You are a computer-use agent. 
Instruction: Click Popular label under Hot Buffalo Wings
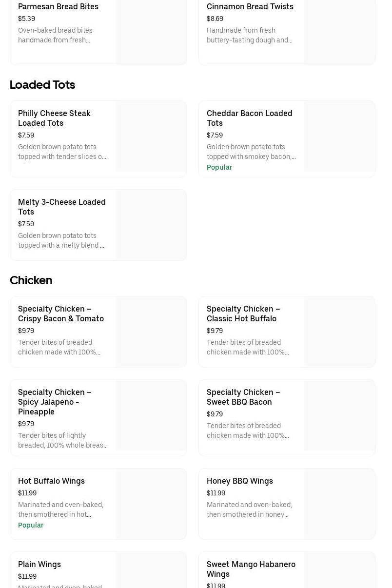31,525
